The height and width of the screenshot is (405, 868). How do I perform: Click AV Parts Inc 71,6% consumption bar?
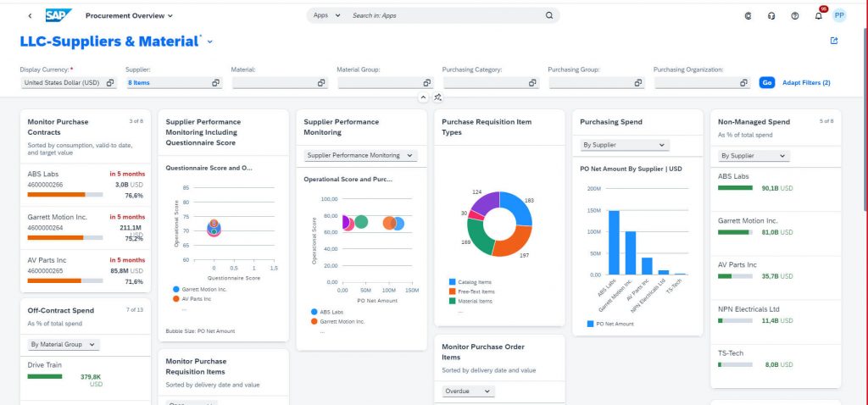click(x=64, y=281)
